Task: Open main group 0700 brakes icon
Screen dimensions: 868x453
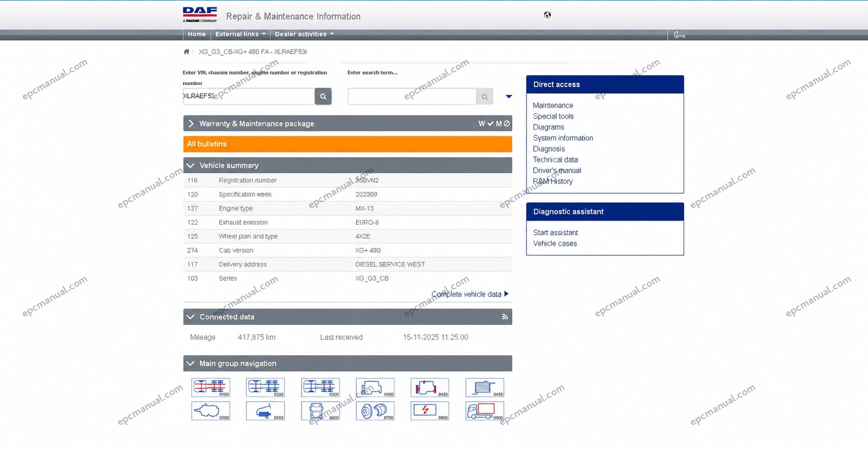Action: click(x=375, y=411)
